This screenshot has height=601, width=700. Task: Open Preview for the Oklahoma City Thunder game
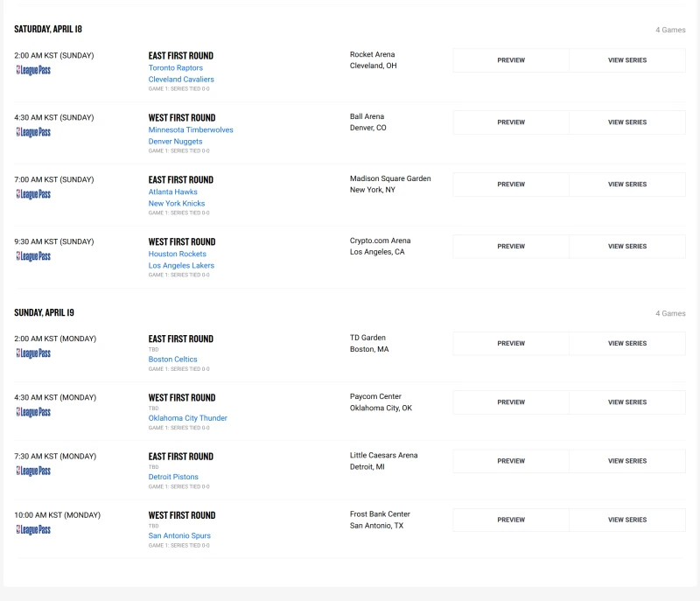pyautogui.click(x=511, y=402)
